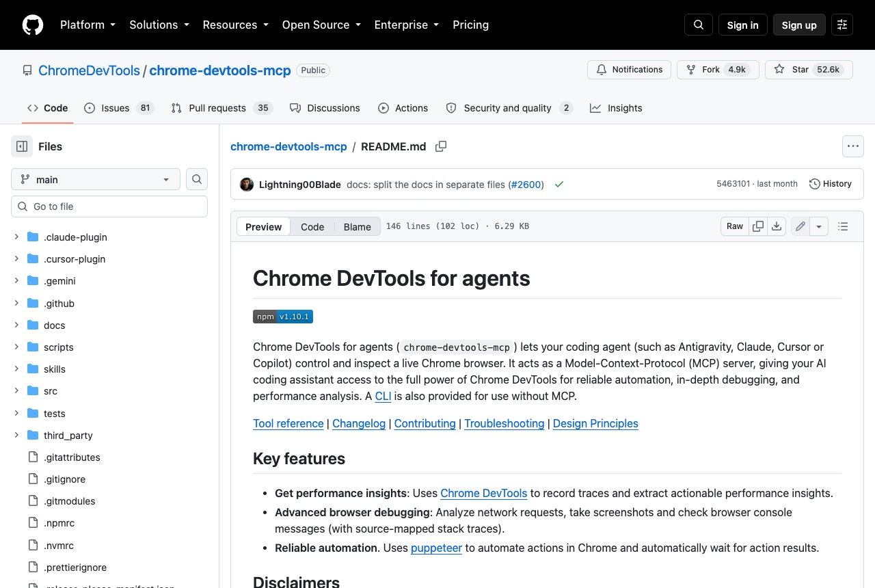Switch to Code tab
The height and width of the screenshot is (588, 875).
48,108
